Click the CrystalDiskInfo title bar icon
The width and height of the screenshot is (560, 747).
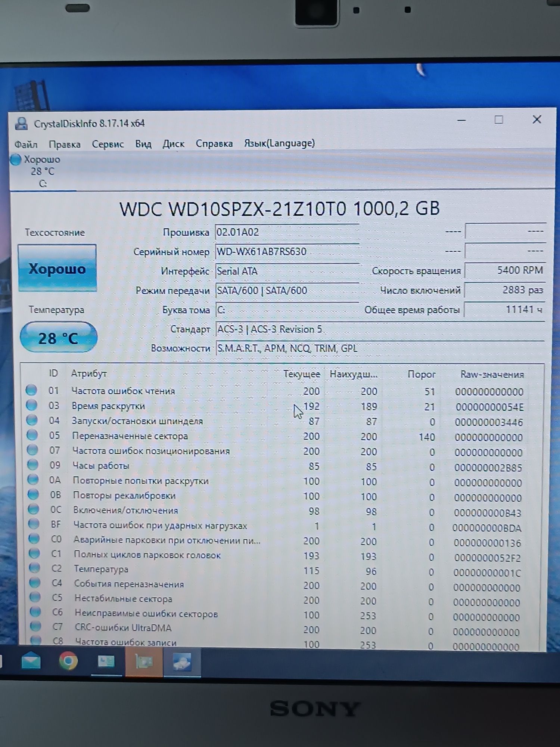[x=21, y=123]
